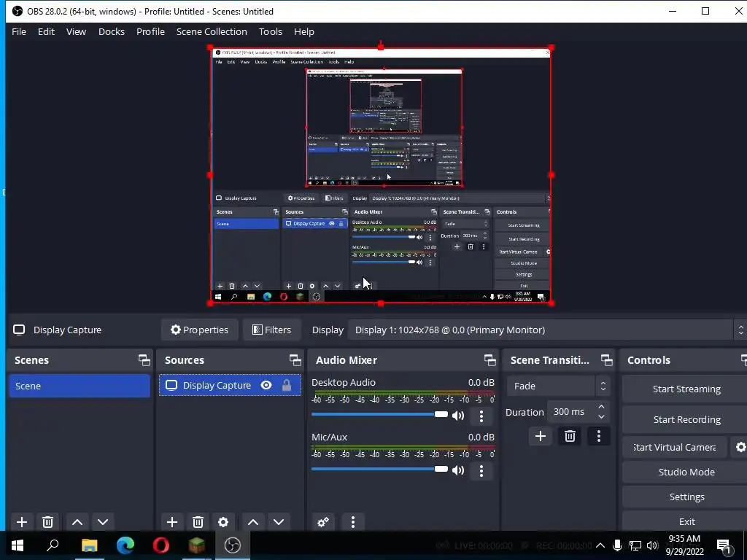Viewport: 747px width, 560px height.
Task: Remove scene transition with trash icon
Action: pyautogui.click(x=570, y=436)
